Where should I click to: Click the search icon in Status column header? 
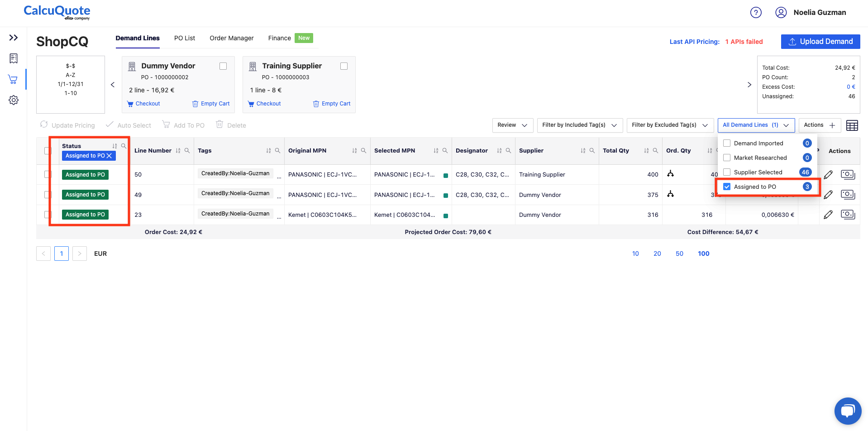click(x=124, y=146)
